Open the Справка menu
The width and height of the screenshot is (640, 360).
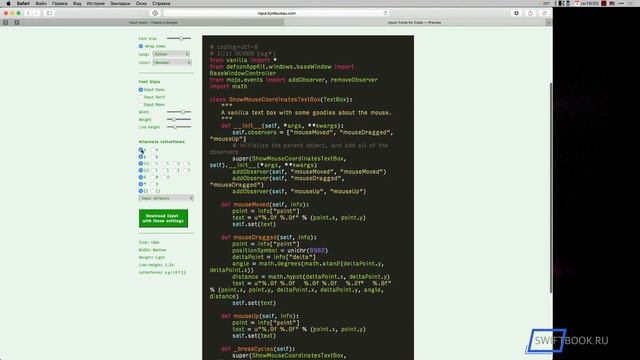pyautogui.click(x=161, y=3)
